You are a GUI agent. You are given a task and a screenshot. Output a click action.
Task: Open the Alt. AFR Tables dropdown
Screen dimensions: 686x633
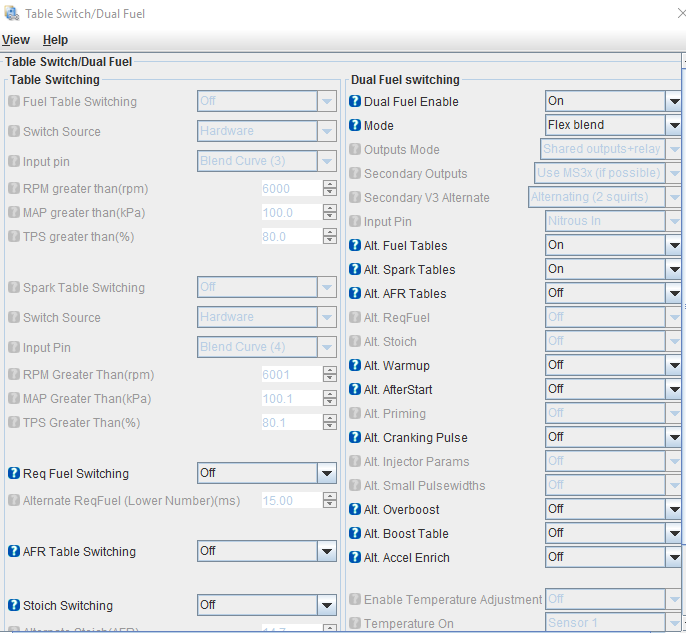[613, 293]
